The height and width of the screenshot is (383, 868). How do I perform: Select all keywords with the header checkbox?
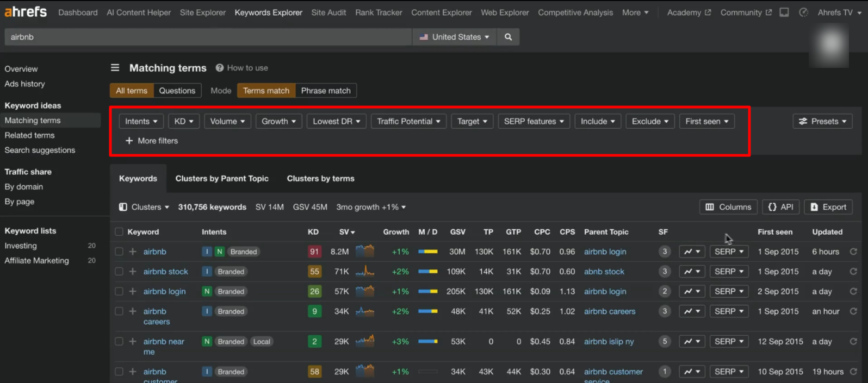(x=119, y=232)
